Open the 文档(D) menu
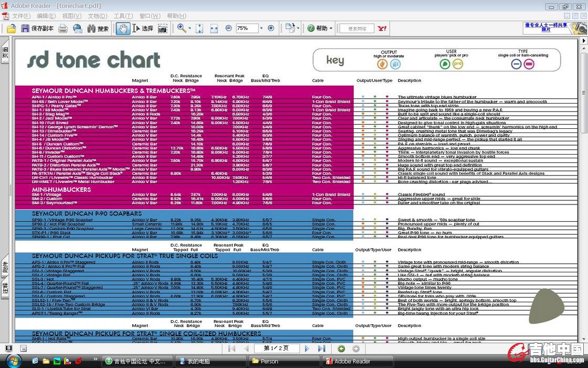588x368 pixels. click(x=98, y=16)
